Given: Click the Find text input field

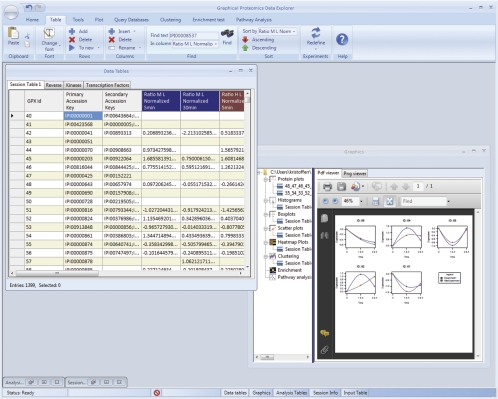Looking at the screenshot, I should (x=194, y=35).
